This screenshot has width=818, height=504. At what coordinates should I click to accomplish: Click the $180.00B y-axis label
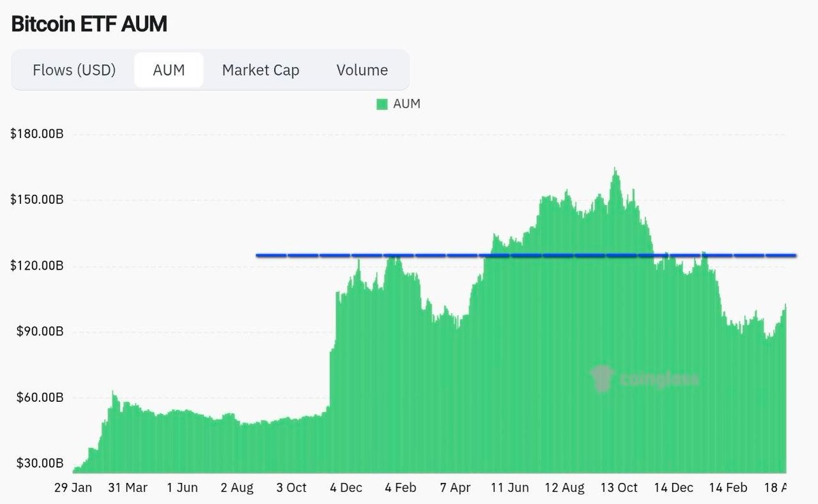[x=37, y=133]
